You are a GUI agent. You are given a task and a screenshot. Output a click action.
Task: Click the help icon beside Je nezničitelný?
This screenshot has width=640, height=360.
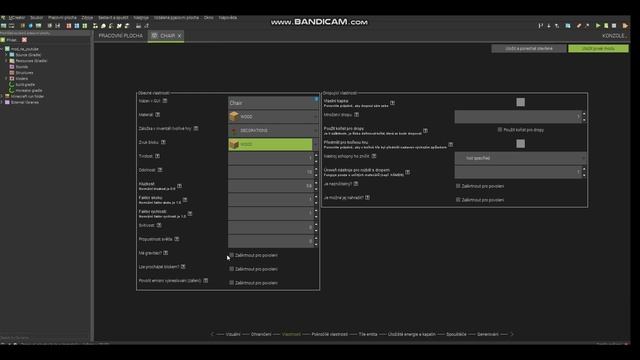point(356,184)
